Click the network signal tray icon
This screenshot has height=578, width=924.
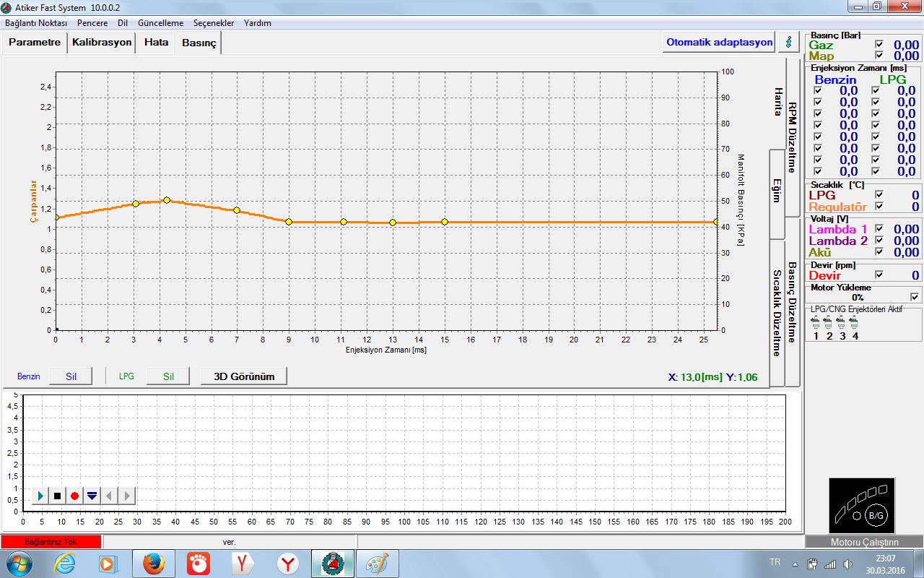point(830,564)
